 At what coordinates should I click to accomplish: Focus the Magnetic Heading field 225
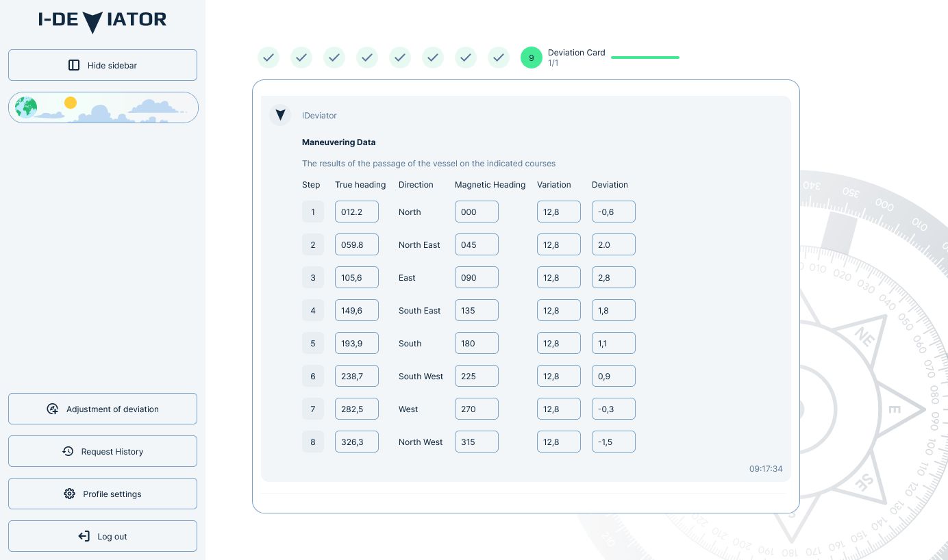[477, 376]
